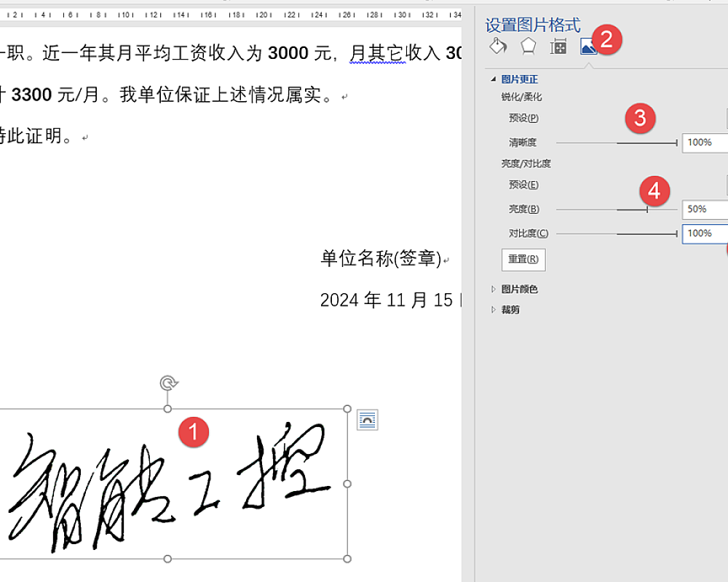
Task: Click the 亮度 brightness slider handle
Action: click(647, 210)
